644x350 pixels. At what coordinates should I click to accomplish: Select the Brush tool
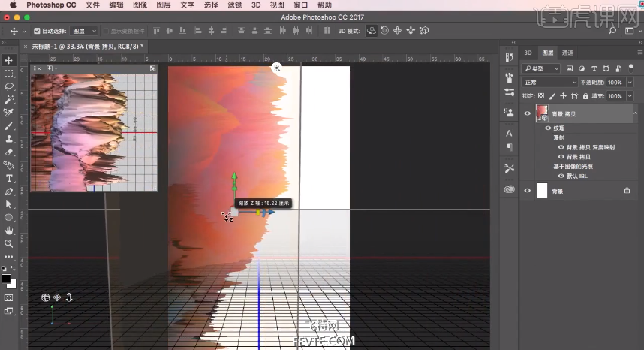click(8, 126)
